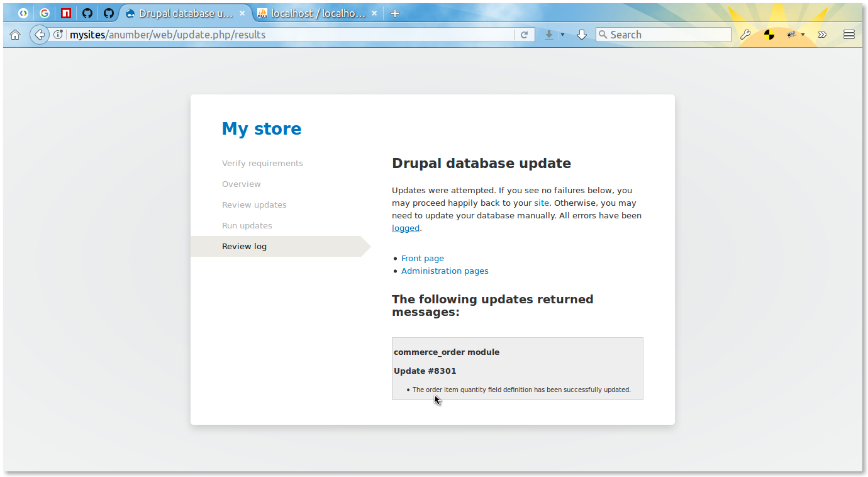Open a new browser tab with the plus button

(394, 13)
